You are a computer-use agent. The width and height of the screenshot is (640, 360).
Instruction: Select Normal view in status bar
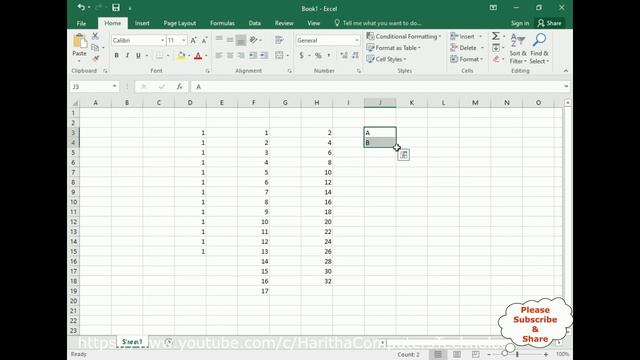pos(438,354)
